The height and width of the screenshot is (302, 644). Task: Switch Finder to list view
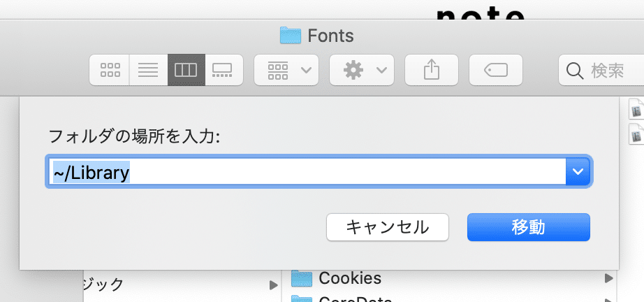point(148,70)
